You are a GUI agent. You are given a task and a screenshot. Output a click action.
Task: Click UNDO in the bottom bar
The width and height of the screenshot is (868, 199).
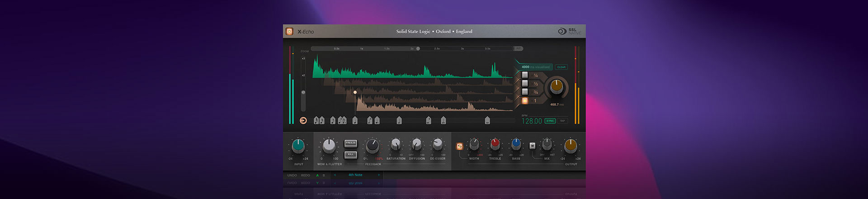pos(292,175)
